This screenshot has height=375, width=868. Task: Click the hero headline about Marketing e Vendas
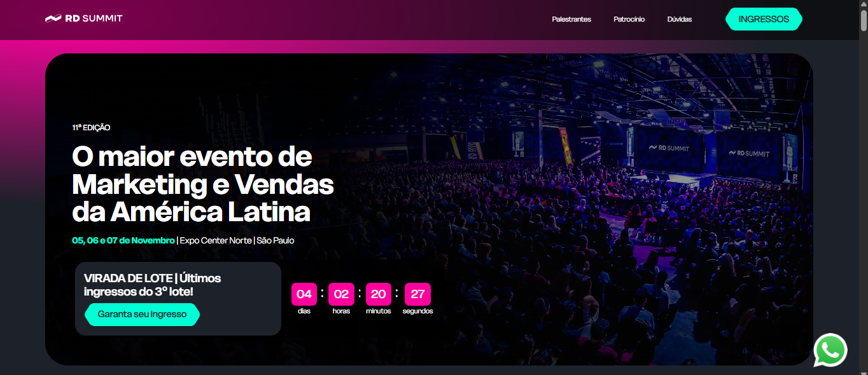(203, 184)
